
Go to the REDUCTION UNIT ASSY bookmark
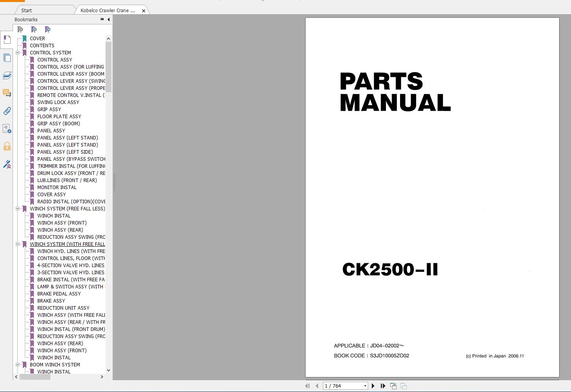pos(63,308)
